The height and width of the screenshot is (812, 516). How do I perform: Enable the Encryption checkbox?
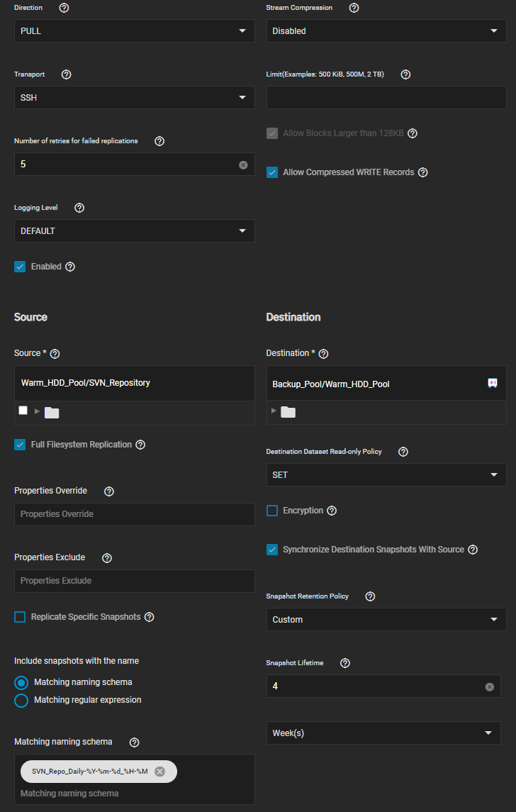(272, 511)
